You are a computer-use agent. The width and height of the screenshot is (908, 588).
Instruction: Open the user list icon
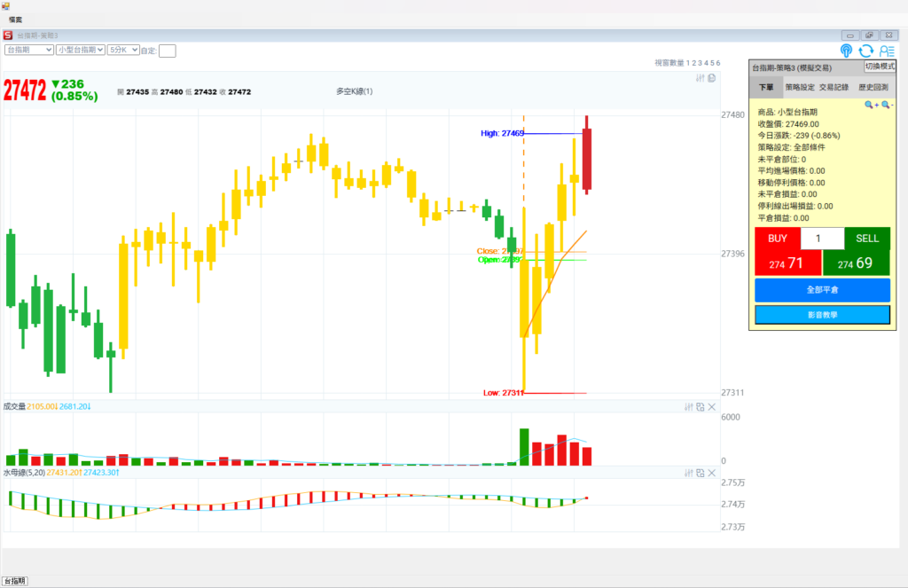point(887,51)
